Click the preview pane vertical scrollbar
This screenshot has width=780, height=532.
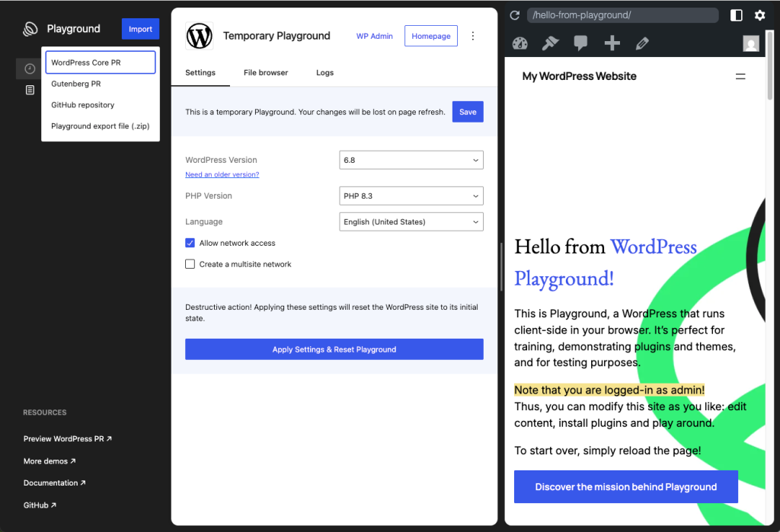[x=770, y=65]
